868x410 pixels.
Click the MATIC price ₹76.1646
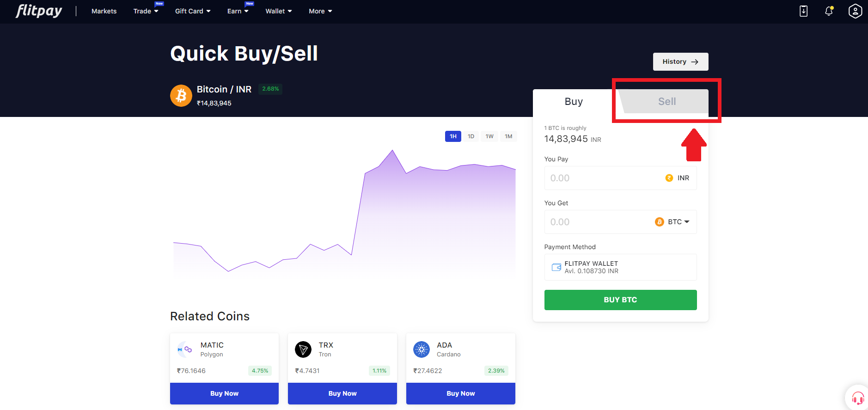tap(191, 371)
